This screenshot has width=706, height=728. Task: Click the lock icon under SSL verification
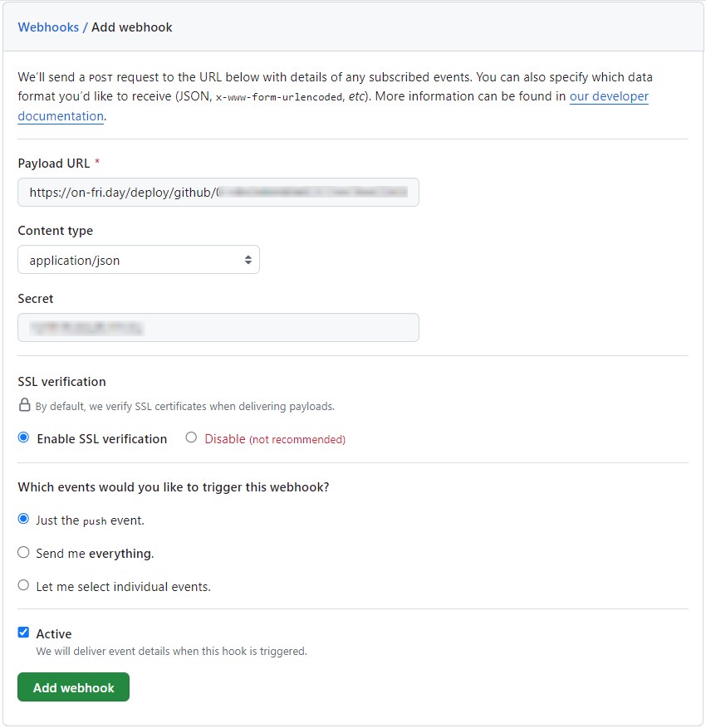point(25,407)
